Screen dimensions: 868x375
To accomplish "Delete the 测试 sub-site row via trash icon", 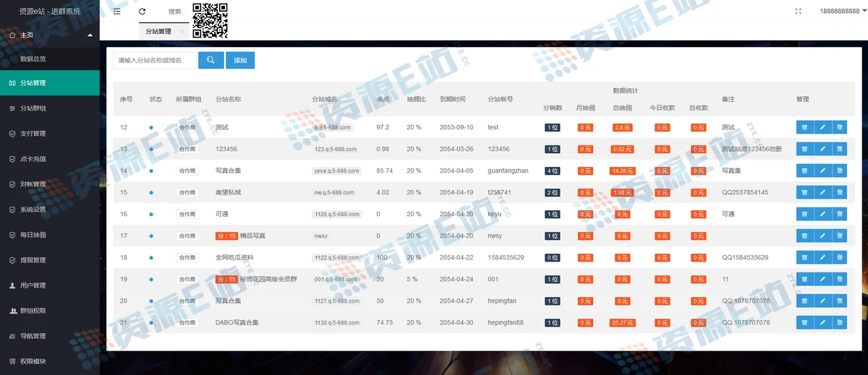I will 804,127.
